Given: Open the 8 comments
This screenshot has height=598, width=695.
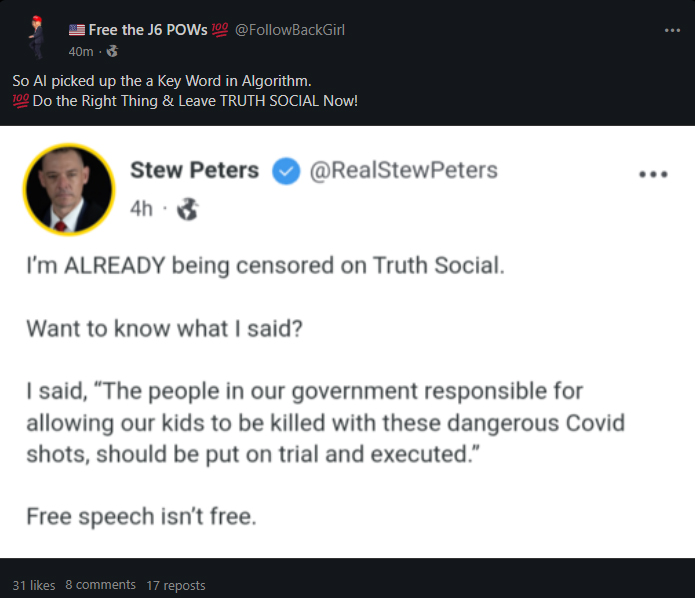Looking at the screenshot, I should tap(100, 585).
